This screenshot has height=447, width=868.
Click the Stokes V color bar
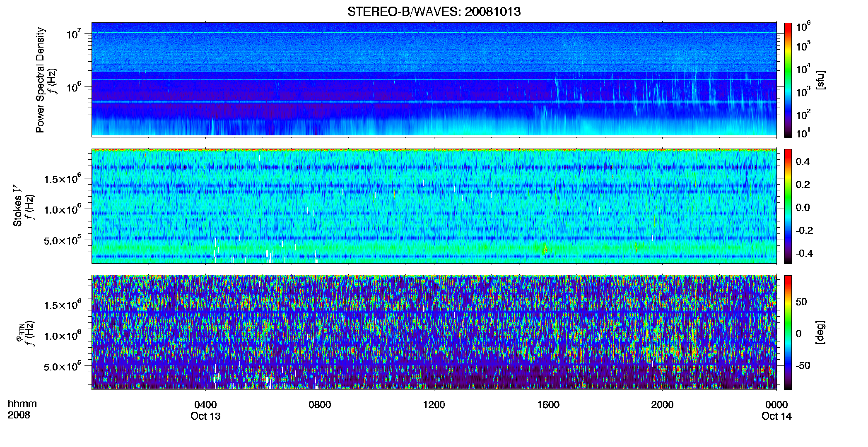coord(788,206)
